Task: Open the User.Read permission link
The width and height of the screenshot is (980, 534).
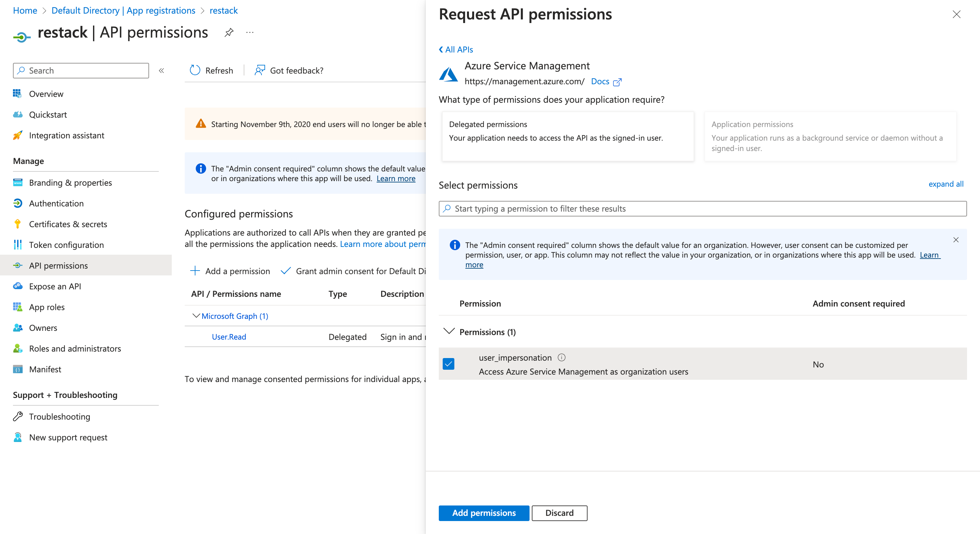Action: point(228,336)
